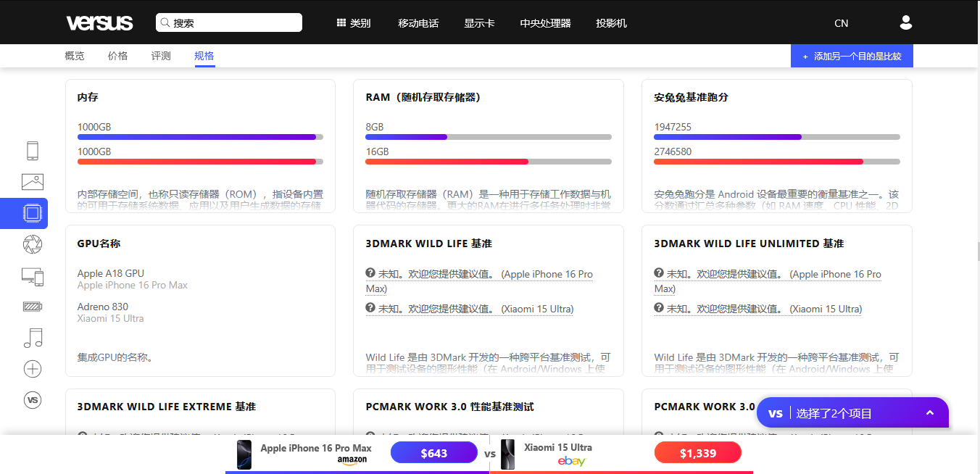Click question mark icon beside Xiaomi Wild Life Unlimited unknown value
980x474 pixels.
point(659,308)
